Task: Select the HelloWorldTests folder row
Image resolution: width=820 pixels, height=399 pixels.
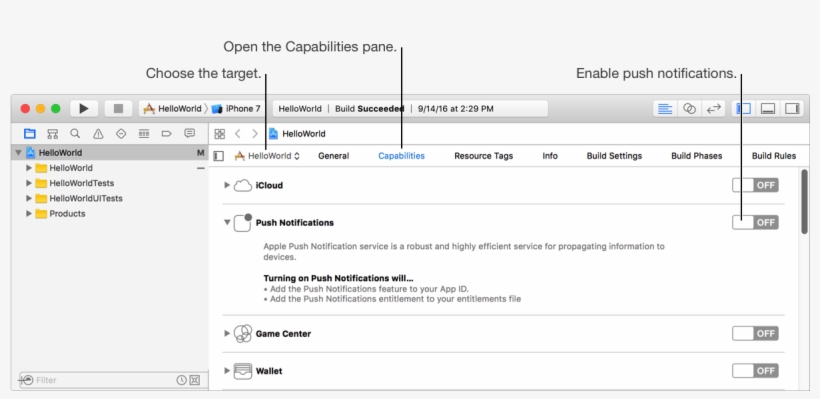Action: tap(110, 183)
